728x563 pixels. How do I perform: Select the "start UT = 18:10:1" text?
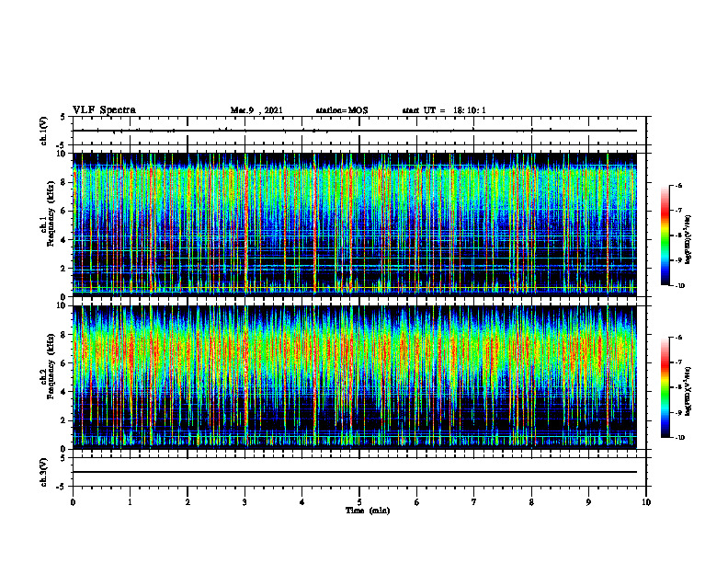click(444, 110)
